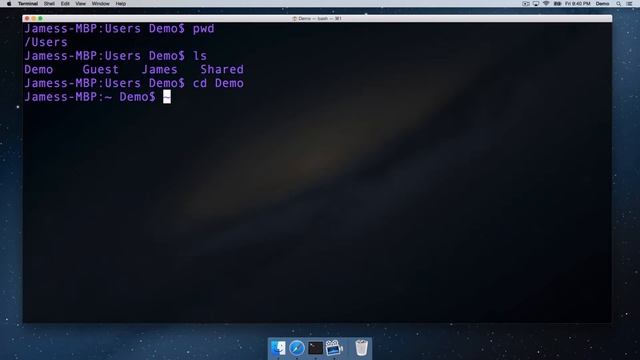Click the 'cd Demo' command text
640x360 pixels.
[218, 83]
